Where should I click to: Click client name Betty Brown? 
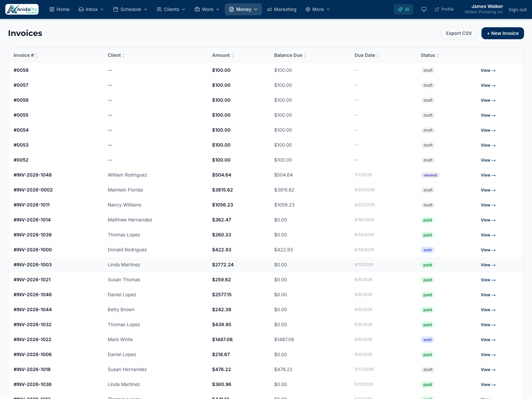click(x=121, y=310)
